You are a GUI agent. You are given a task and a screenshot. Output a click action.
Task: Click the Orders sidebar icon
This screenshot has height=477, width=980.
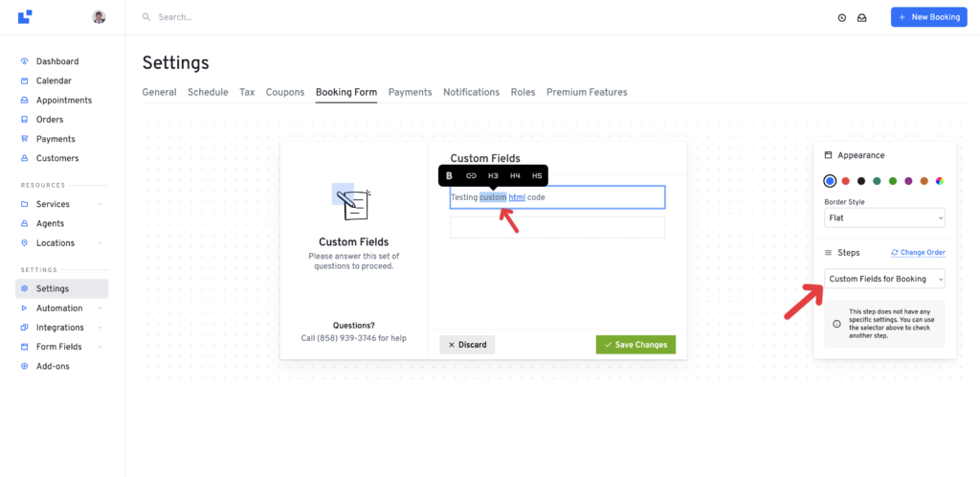point(24,120)
